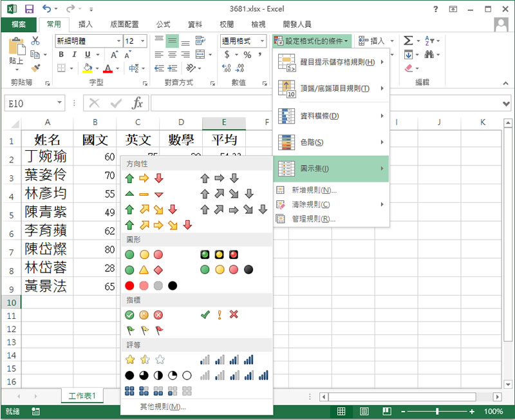This screenshot has height=420, width=515.
Task: Open the font name dropdown
Action: click(x=119, y=41)
